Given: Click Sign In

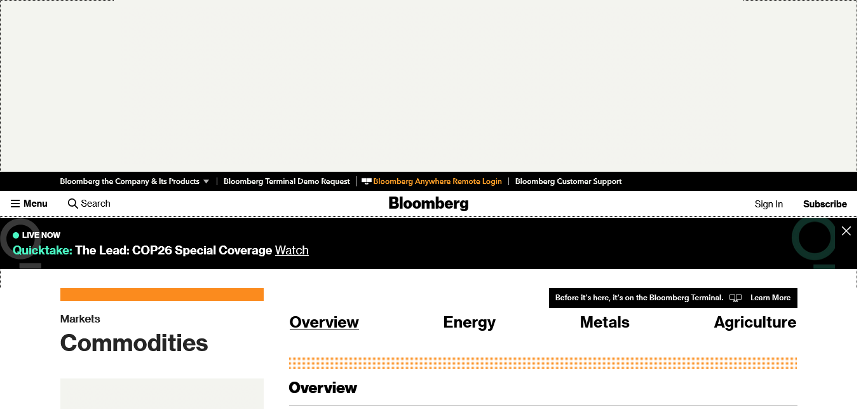Looking at the screenshot, I should pos(768,204).
